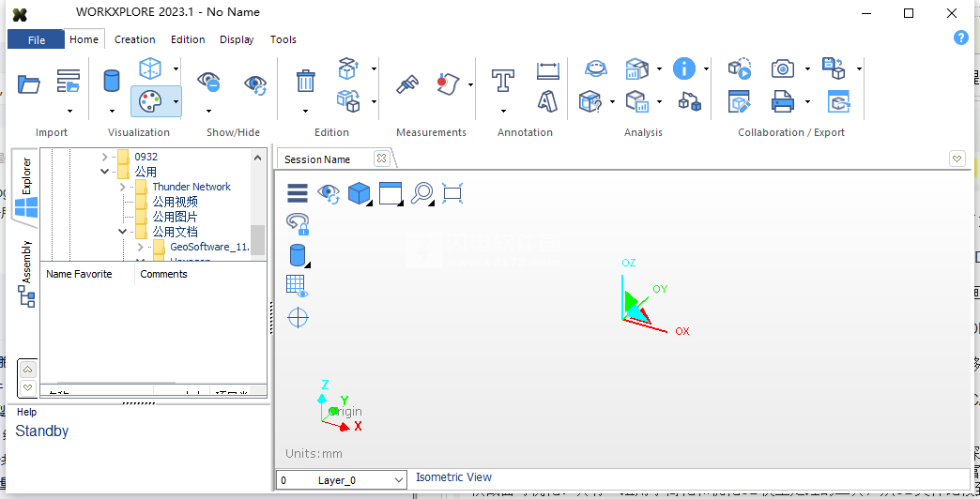Click the 3D text label icon
The width and height of the screenshot is (980, 499).
pos(547,100)
